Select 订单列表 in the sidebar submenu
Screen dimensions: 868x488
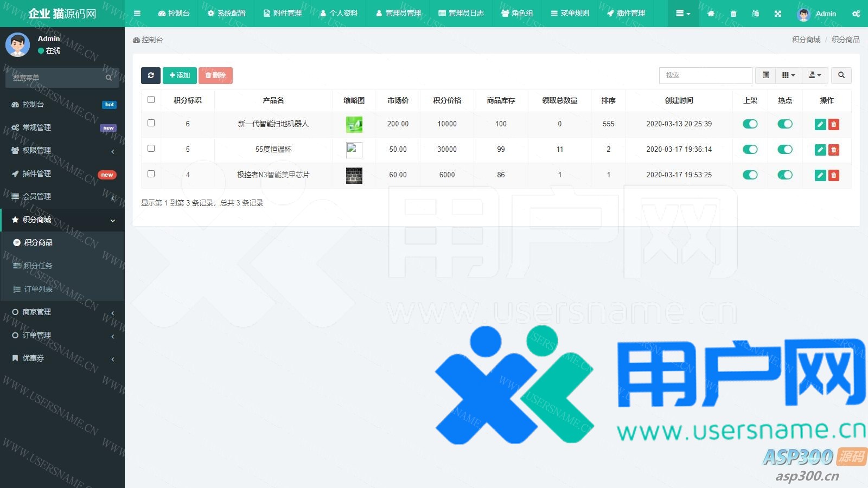(x=38, y=289)
